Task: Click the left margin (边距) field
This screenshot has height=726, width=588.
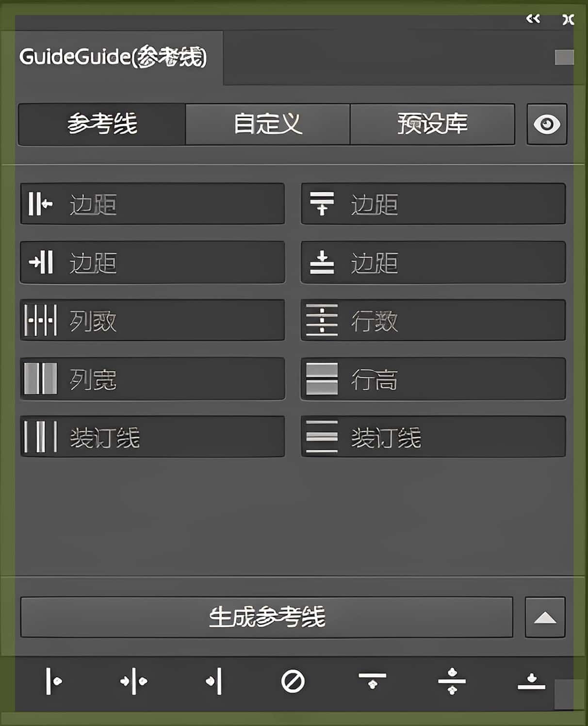Action: tap(152, 204)
